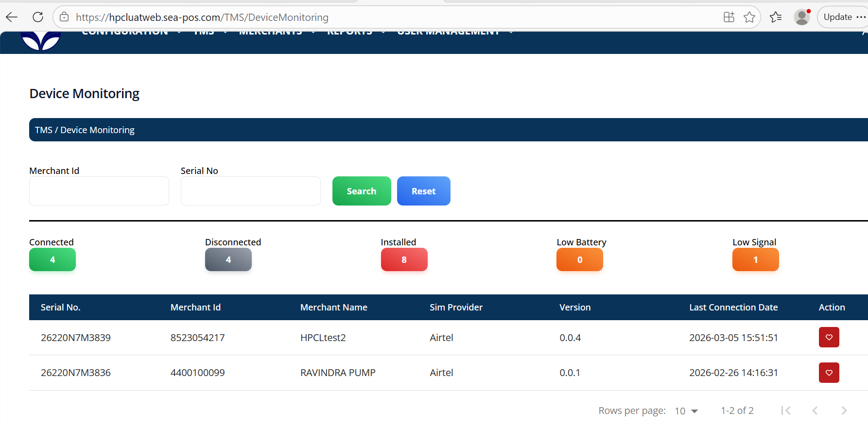
Task: Open the Rows per page dropdown
Action: (x=686, y=411)
